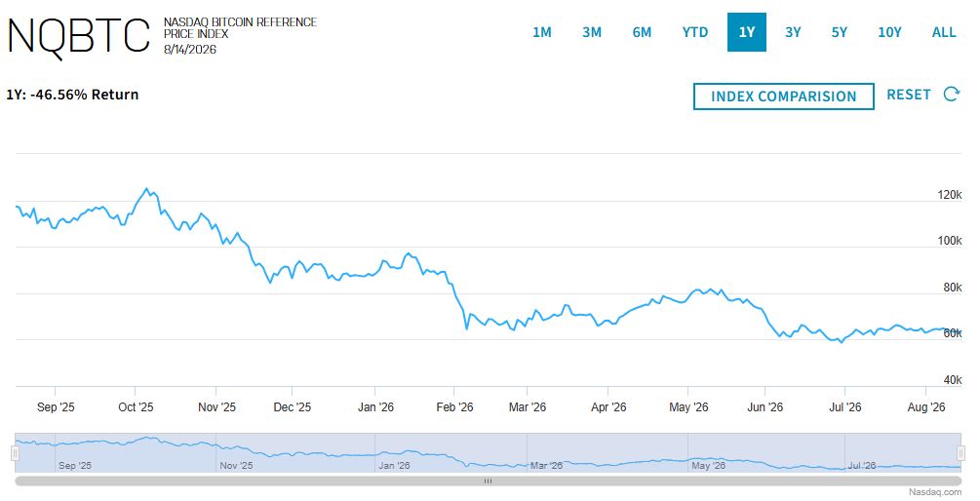Click the Nov '25 main axis label
This screenshot has height=501, width=980.
pos(216,407)
